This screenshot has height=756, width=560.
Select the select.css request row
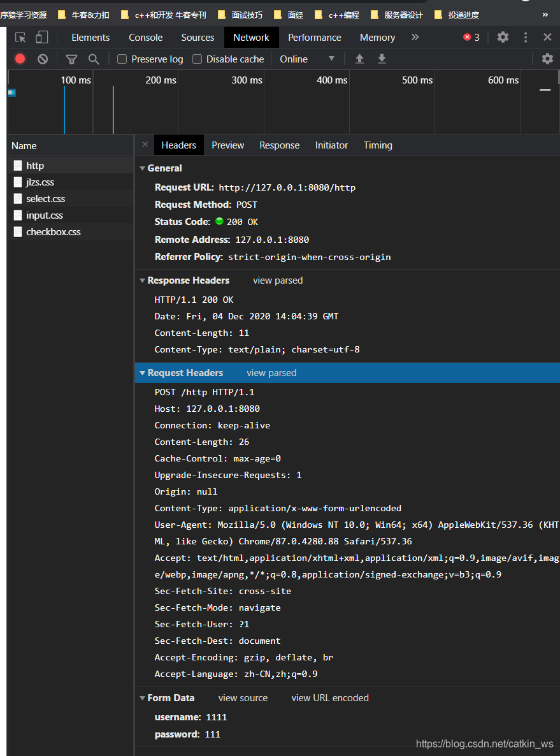71,199
